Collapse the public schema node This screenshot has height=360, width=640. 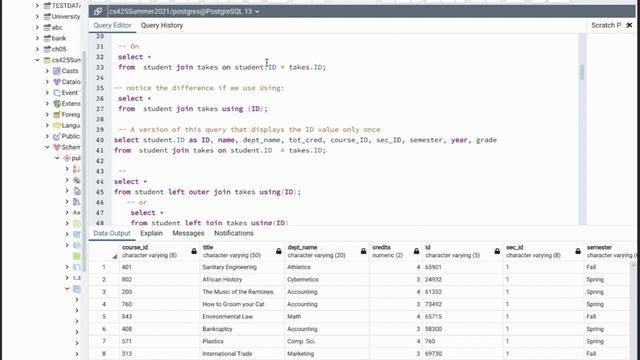(57, 158)
